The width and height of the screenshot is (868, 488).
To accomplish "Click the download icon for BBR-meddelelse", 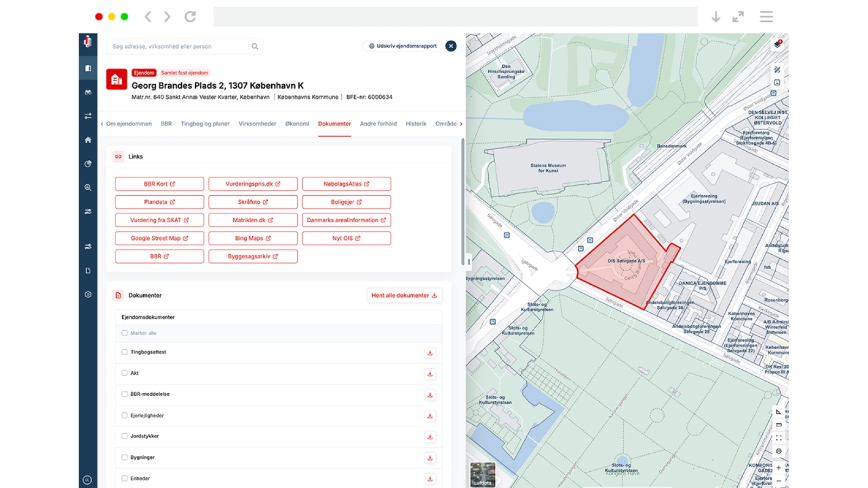I will pyautogui.click(x=430, y=395).
